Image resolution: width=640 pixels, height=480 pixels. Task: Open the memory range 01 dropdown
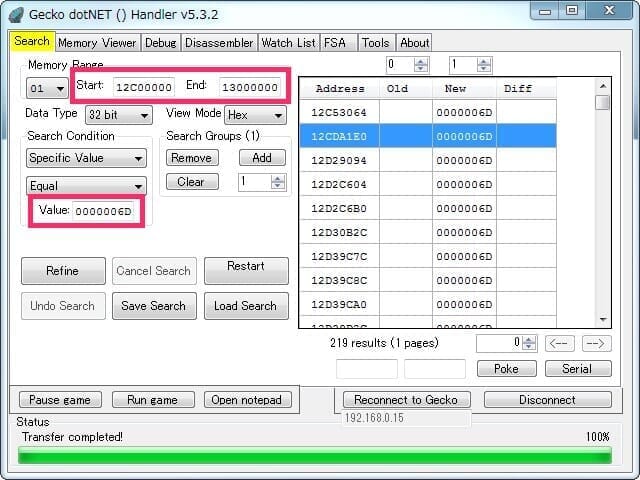tap(47, 88)
